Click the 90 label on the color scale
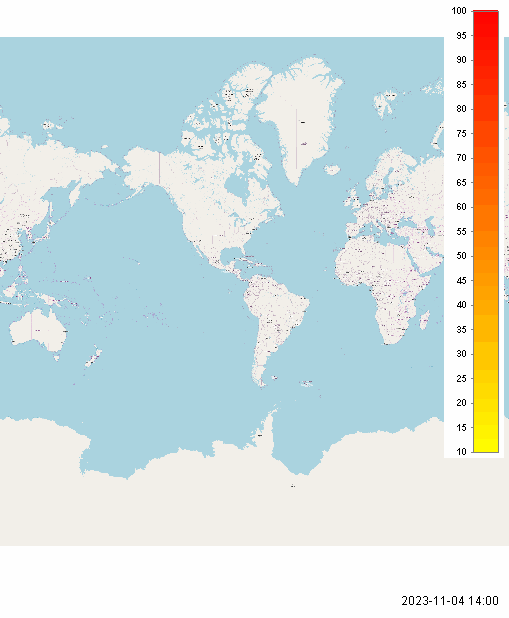This screenshot has height=618, width=509. [x=461, y=60]
